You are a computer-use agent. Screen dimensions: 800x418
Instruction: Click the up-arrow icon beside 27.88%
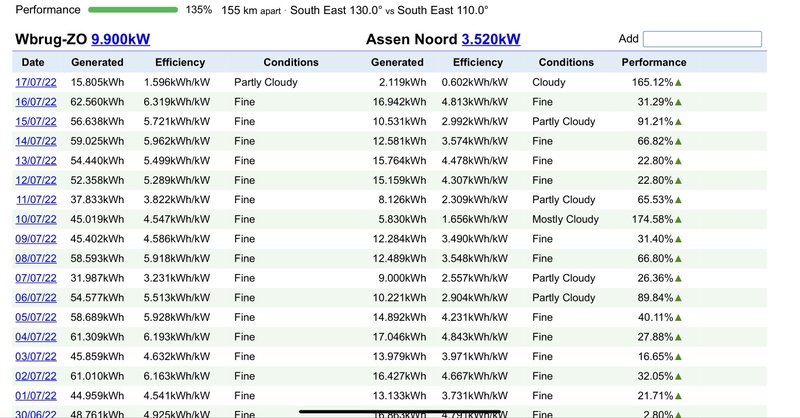pyautogui.click(x=678, y=337)
